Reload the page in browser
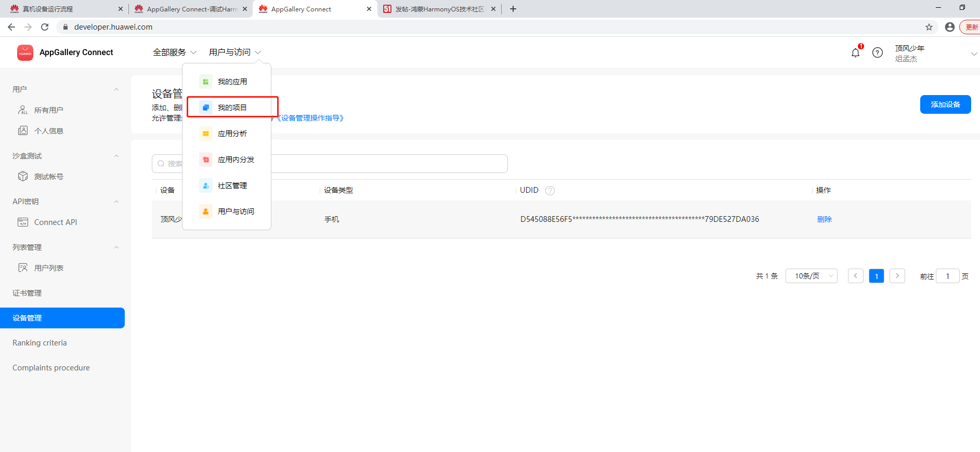Viewport: 980px width, 452px height. tap(45, 27)
